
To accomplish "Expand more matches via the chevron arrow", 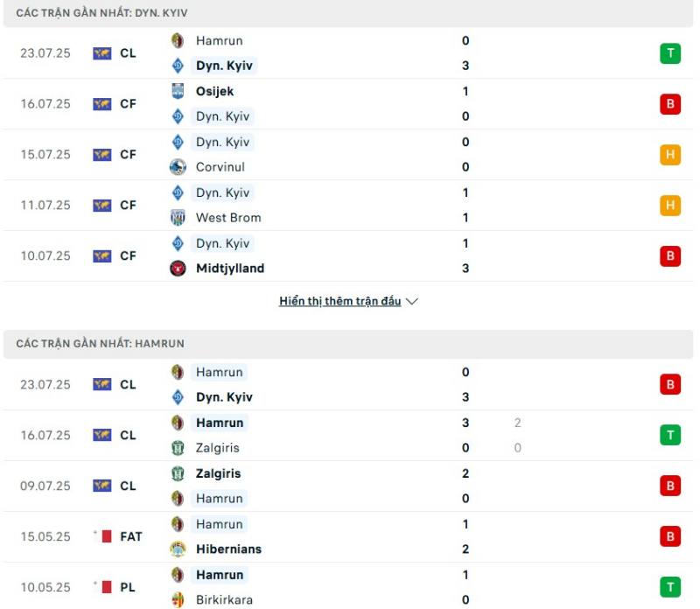I will pos(412,301).
